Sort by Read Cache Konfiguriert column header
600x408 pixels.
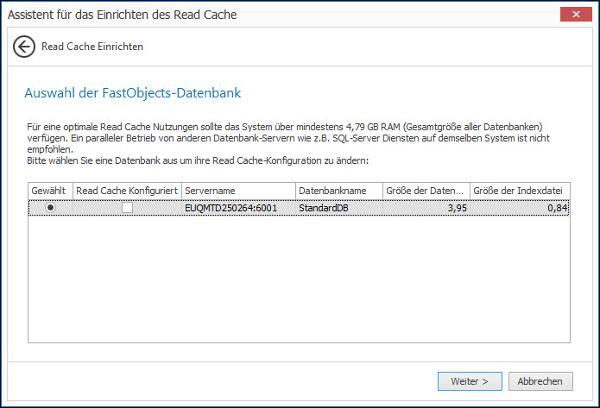pyautogui.click(x=127, y=191)
